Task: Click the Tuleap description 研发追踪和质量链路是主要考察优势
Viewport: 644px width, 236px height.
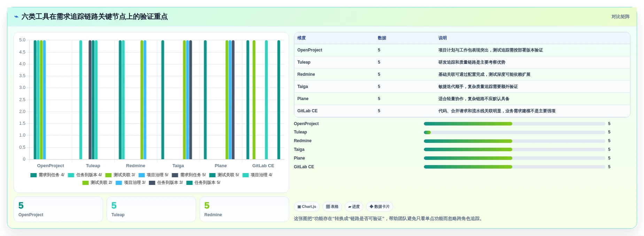Action: tap(472, 63)
